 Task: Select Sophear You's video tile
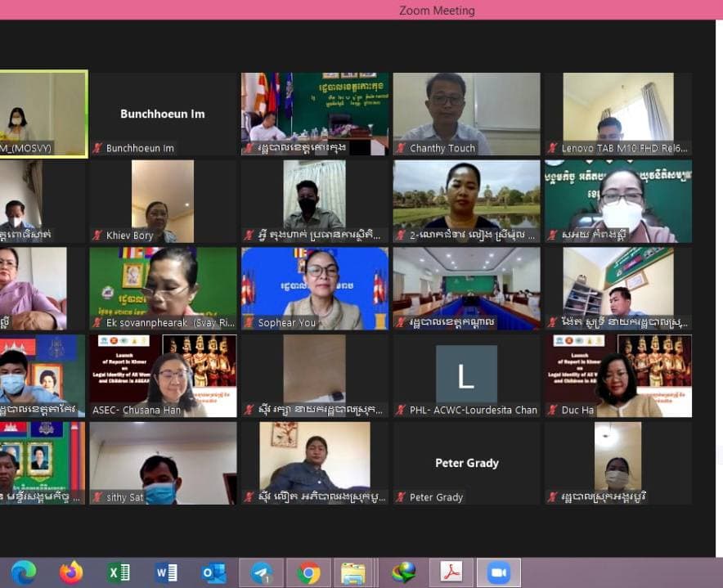[314, 286]
